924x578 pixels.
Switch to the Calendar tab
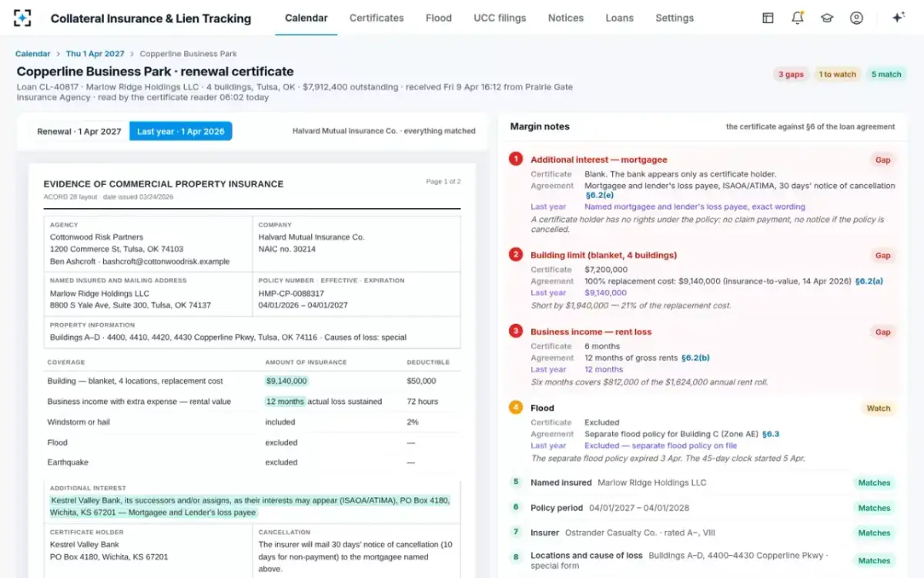pyautogui.click(x=306, y=18)
